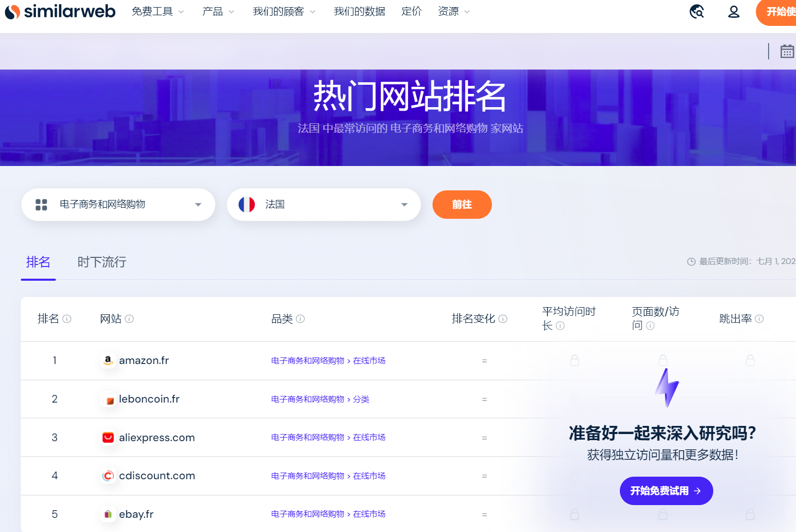Expand the 免费工具 menu

(158, 11)
